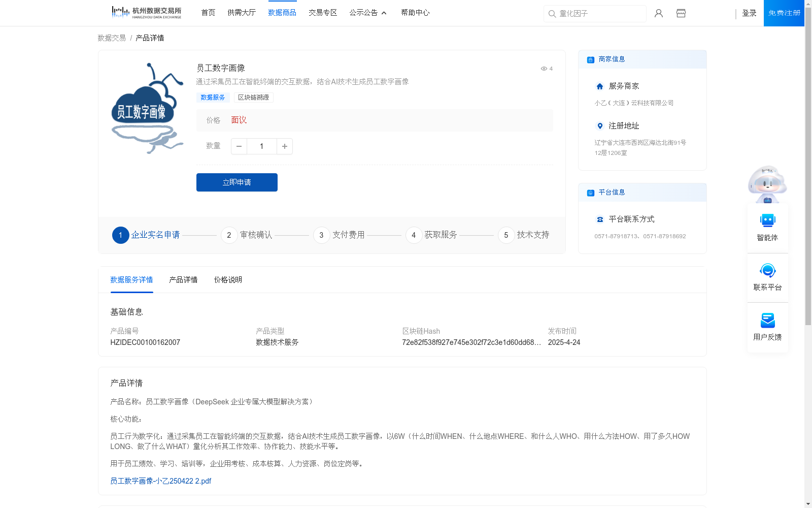Click the 区块链溯源 tag

(x=254, y=98)
